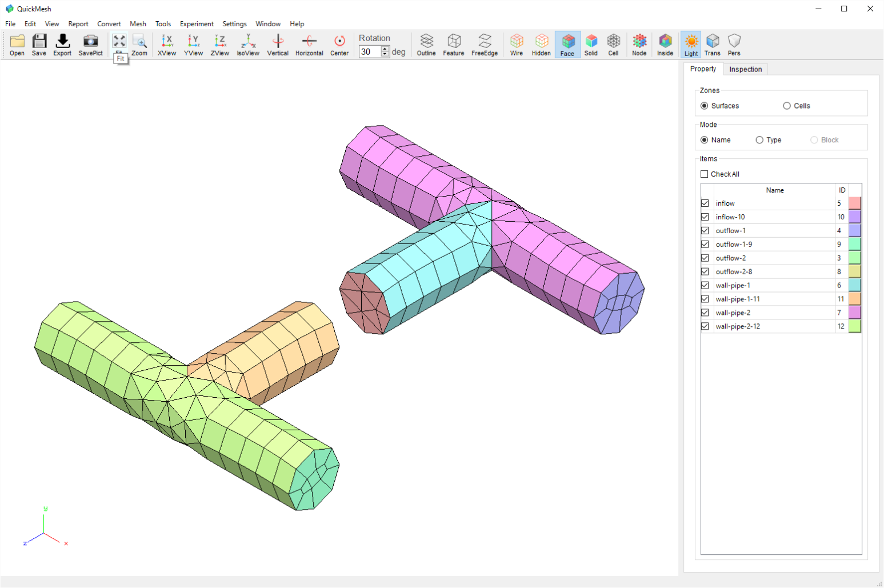Click the inflow pink color swatch
This screenshot has width=884, height=588.
point(855,203)
